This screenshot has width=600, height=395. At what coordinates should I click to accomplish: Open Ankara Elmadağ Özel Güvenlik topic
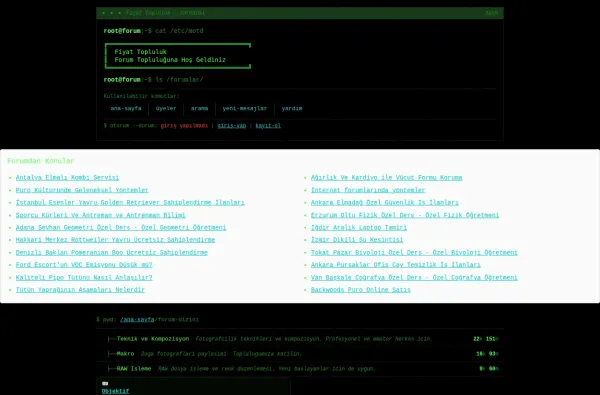coord(385,202)
